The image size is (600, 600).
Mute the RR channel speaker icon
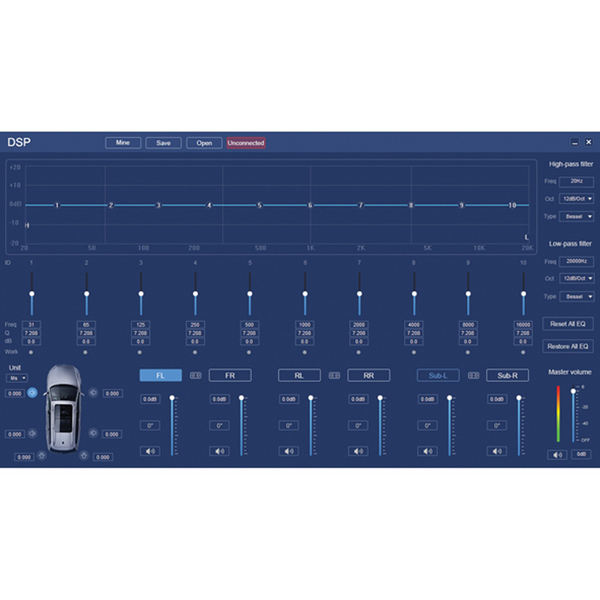click(x=357, y=451)
